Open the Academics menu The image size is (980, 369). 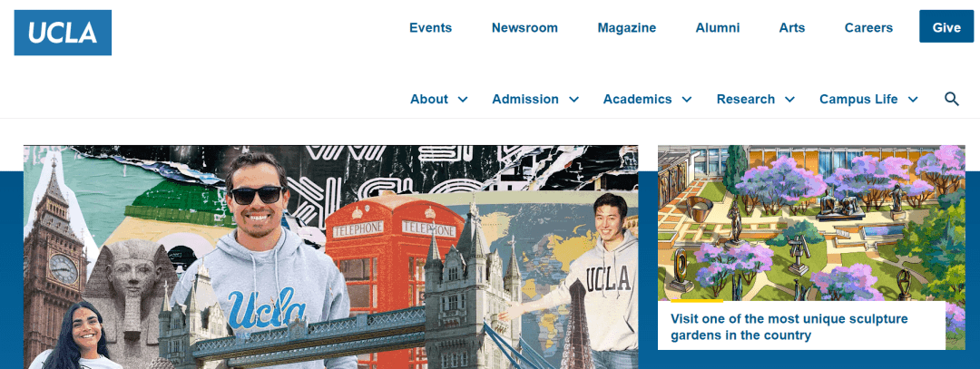click(637, 99)
